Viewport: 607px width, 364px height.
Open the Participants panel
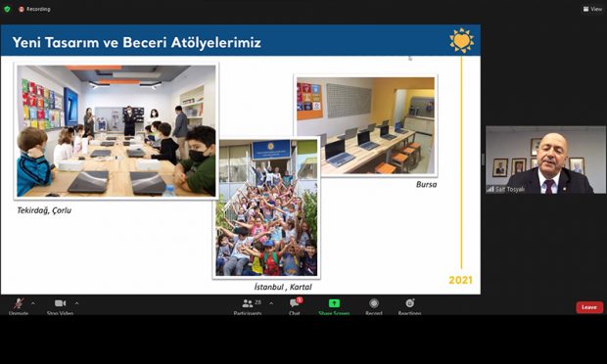click(248, 303)
